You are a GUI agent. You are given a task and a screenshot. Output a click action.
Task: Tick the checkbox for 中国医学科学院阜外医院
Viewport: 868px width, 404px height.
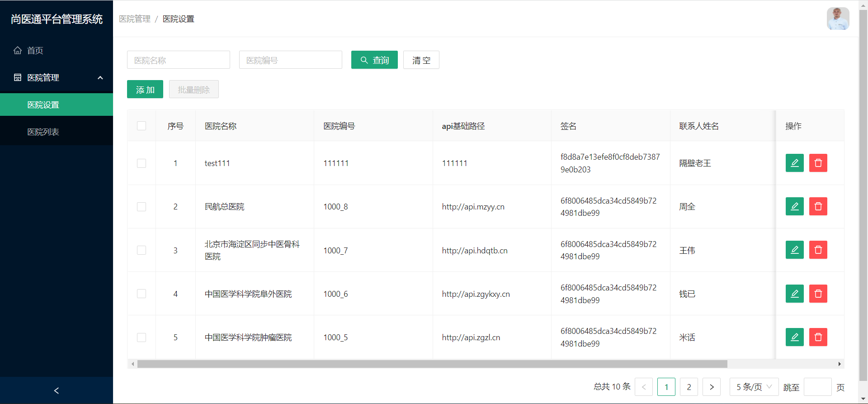(142, 294)
